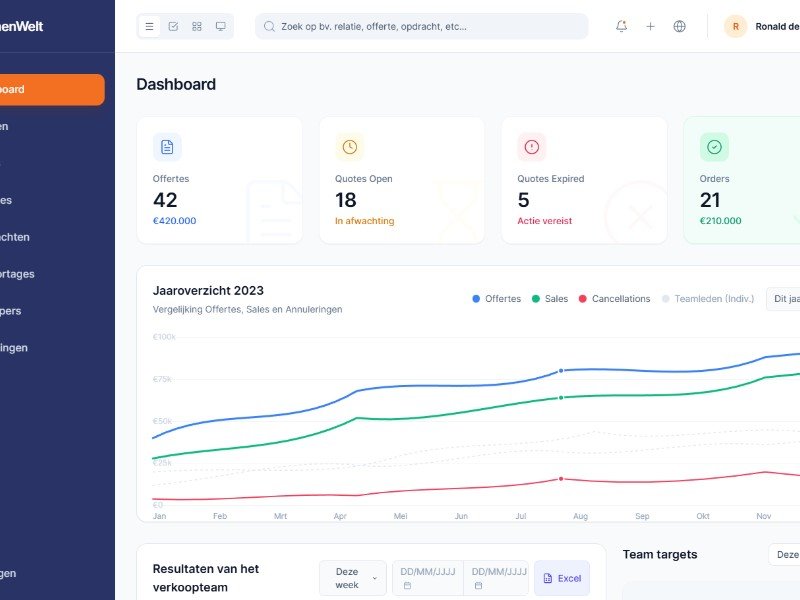Toggle the Sales series in chart legend
The height and width of the screenshot is (600, 800).
click(550, 299)
